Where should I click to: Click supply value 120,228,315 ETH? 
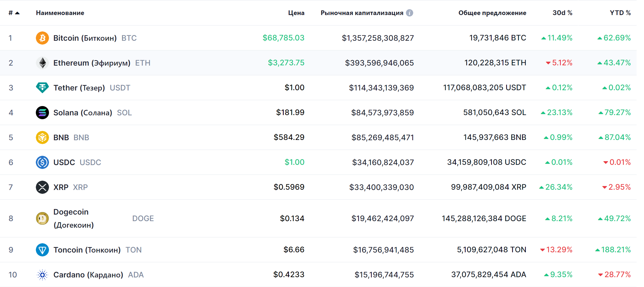point(495,63)
